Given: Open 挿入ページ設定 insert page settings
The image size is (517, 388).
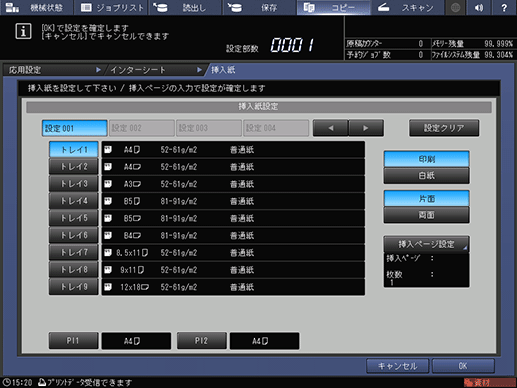Looking at the screenshot, I should click(x=426, y=244).
